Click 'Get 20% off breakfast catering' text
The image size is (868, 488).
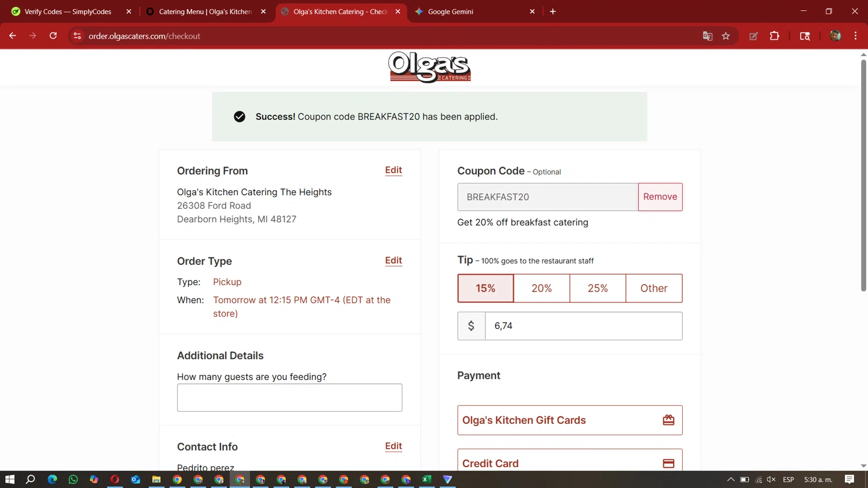coord(523,222)
